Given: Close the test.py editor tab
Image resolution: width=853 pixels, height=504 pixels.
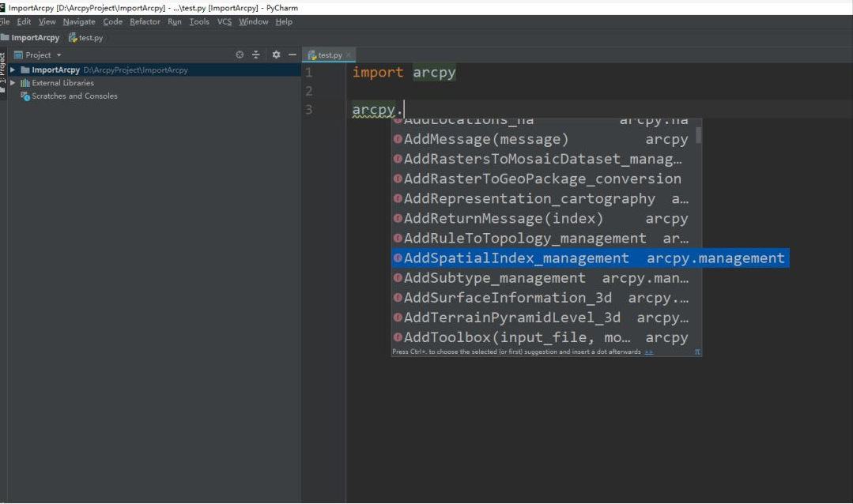Looking at the screenshot, I should (348, 55).
